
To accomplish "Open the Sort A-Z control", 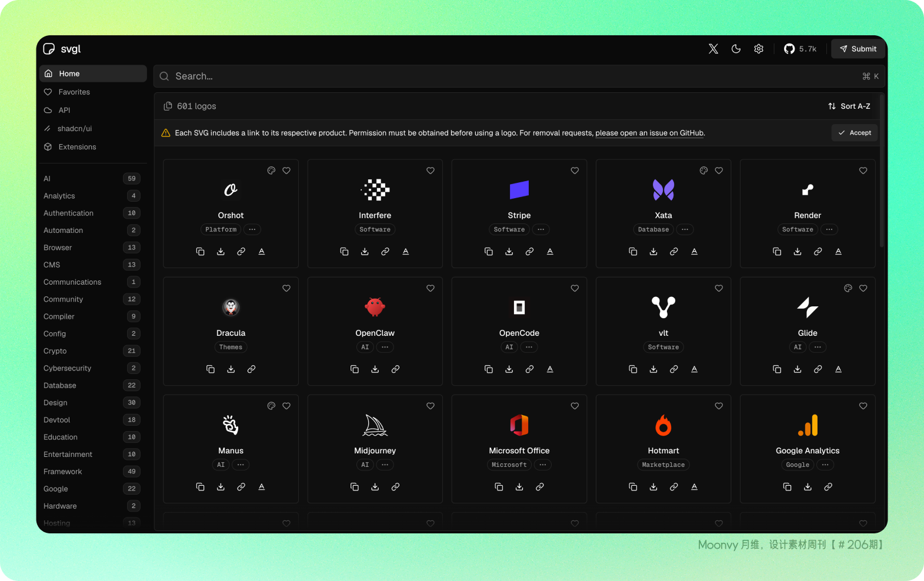I will (849, 106).
